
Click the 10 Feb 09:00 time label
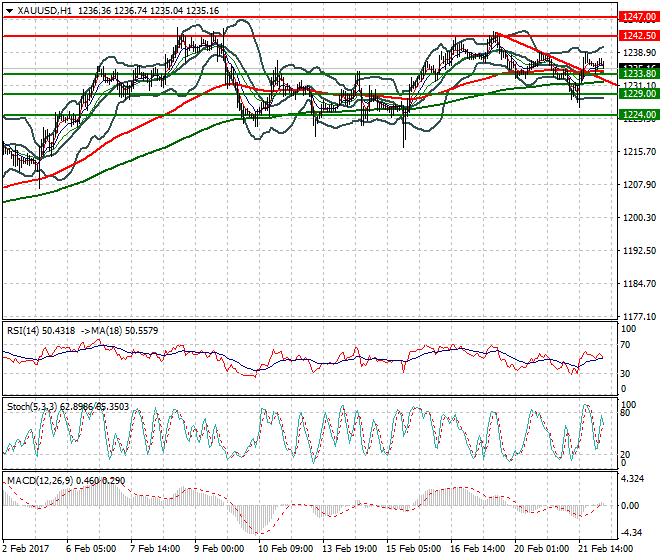coord(285,549)
